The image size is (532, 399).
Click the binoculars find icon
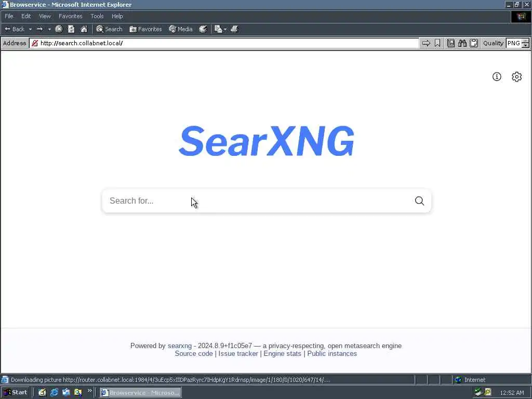[462, 43]
